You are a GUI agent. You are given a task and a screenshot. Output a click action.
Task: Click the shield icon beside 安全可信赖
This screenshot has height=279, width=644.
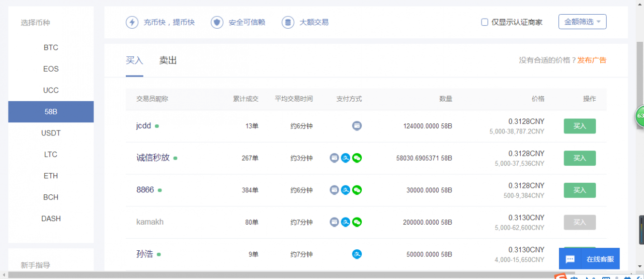coord(217,22)
